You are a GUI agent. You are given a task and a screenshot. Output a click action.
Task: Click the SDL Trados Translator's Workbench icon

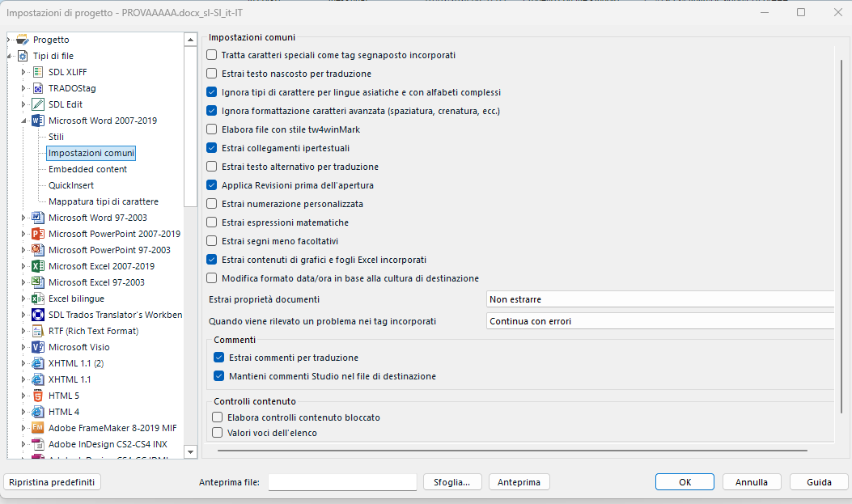tap(38, 315)
